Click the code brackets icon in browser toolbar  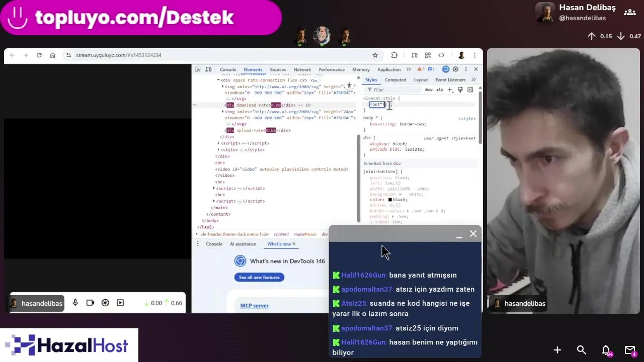(441, 55)
